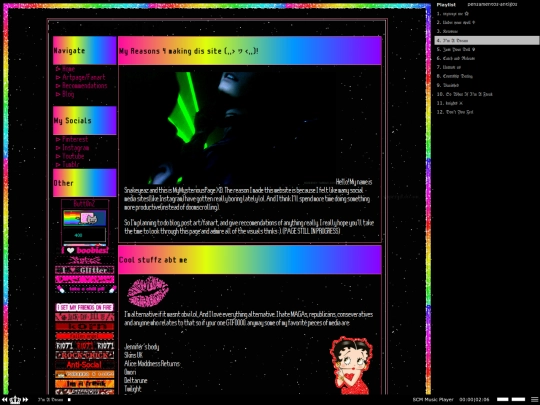Visit the Youtube social link

pyautogui.click(x=73, y=156)
